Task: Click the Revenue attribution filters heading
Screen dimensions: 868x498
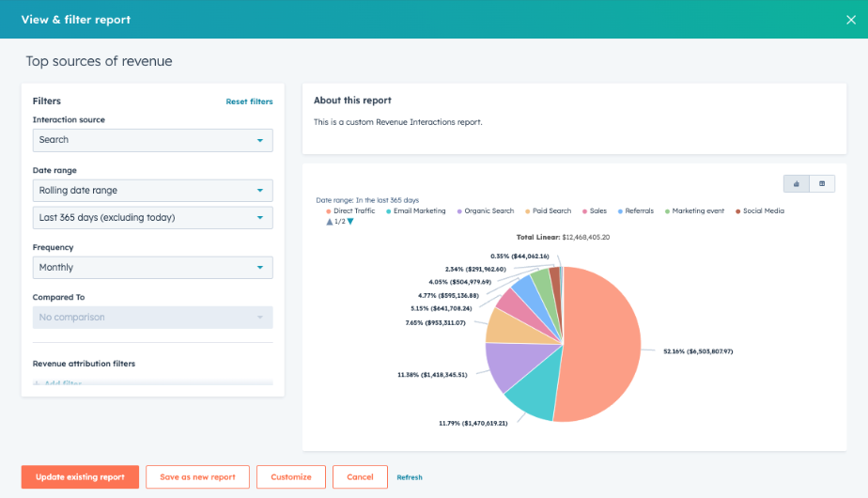Action: (85, 364)
